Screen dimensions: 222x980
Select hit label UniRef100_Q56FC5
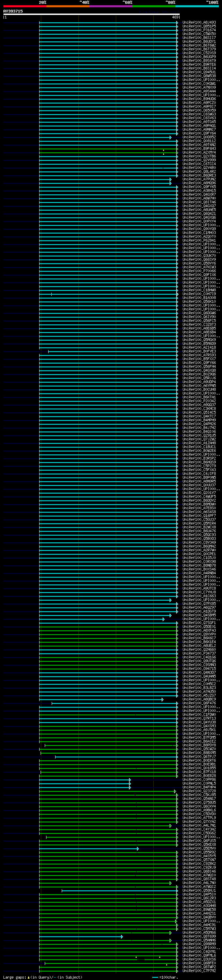[x=199, y=321]
